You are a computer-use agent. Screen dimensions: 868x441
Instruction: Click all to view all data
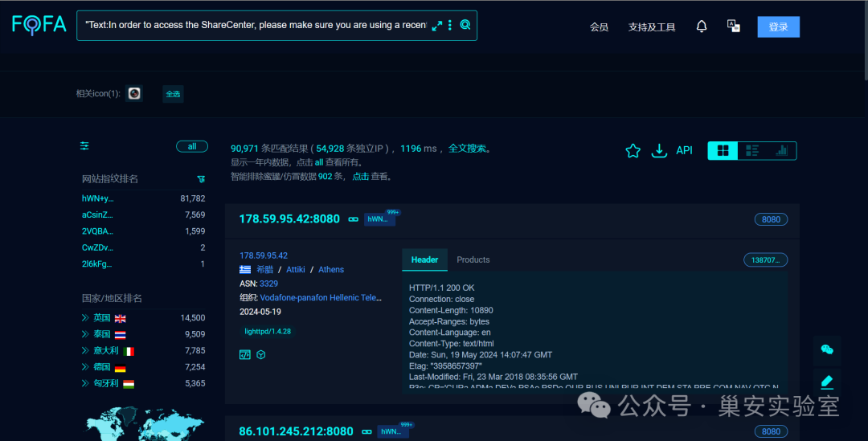(319, 163)
